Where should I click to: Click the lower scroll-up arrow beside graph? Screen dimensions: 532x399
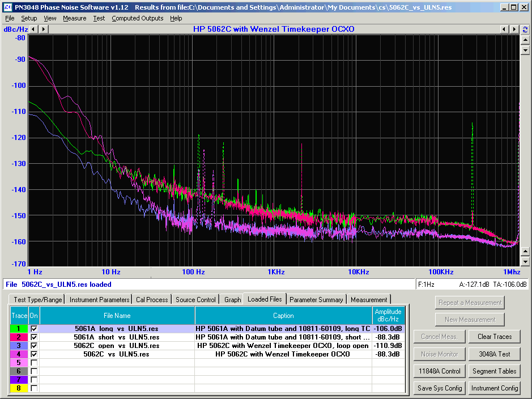[525, 252]
